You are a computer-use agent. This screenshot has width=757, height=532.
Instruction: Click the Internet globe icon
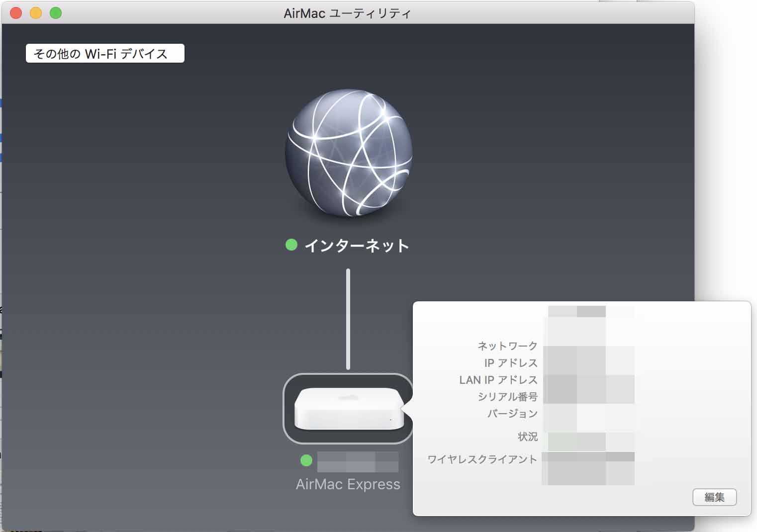click(x=348, y=153)
